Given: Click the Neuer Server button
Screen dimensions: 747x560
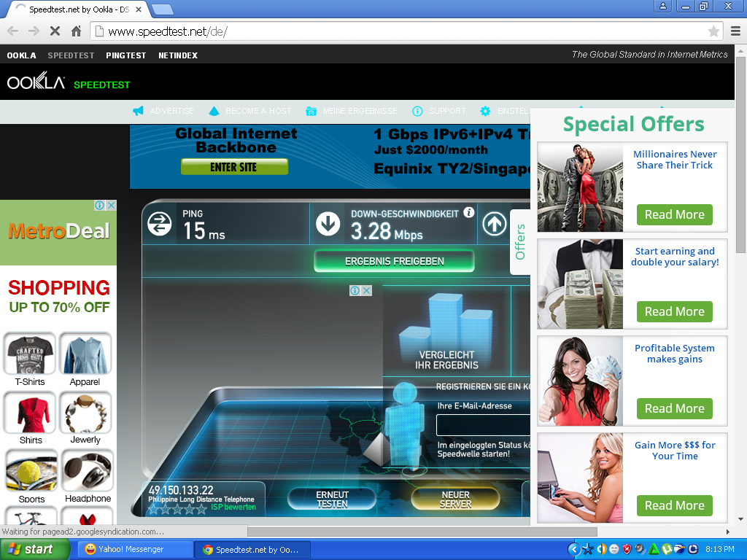Looking at the screenshot, I should click(x=455, y=499).
